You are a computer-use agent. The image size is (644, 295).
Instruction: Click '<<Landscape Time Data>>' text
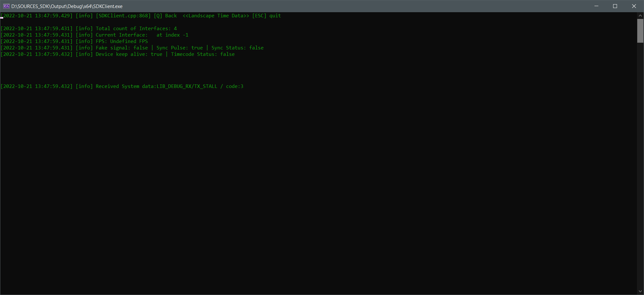coord(216,16)
